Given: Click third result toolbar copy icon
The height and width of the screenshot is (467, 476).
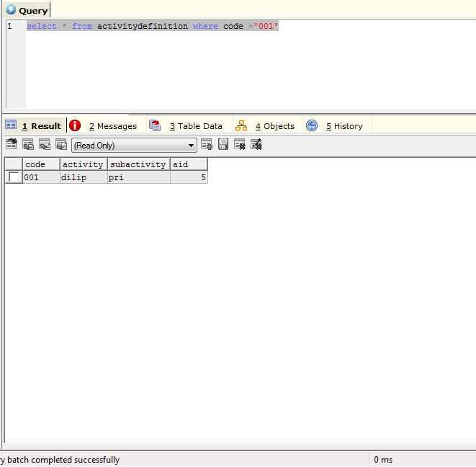Looking at the screenshot, I should (x=45, y=144).
